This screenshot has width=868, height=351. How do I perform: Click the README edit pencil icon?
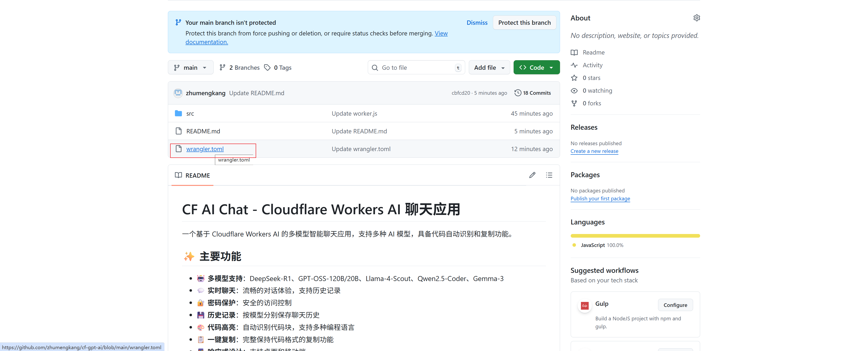pos(532,175)
